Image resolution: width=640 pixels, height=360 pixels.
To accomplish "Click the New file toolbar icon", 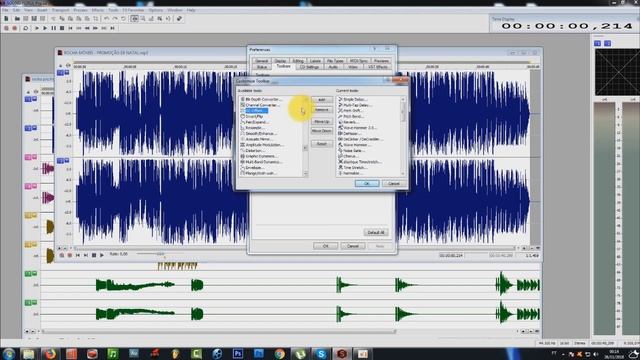I will [6, 19].
